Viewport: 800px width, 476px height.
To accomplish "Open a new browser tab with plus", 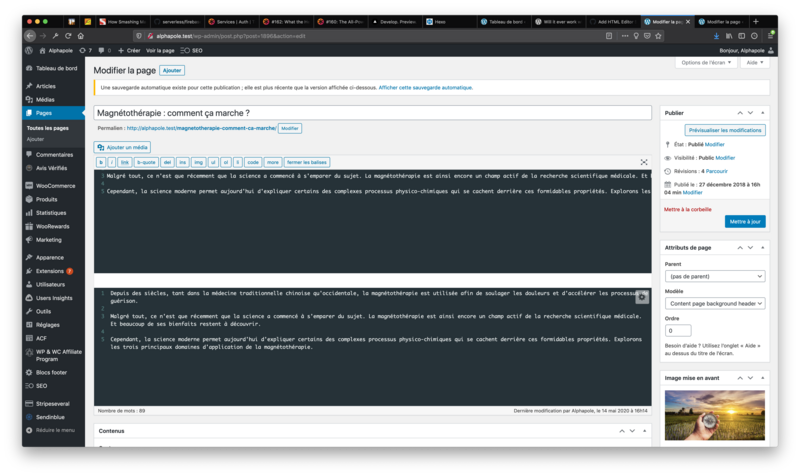I will click(756, 21).
